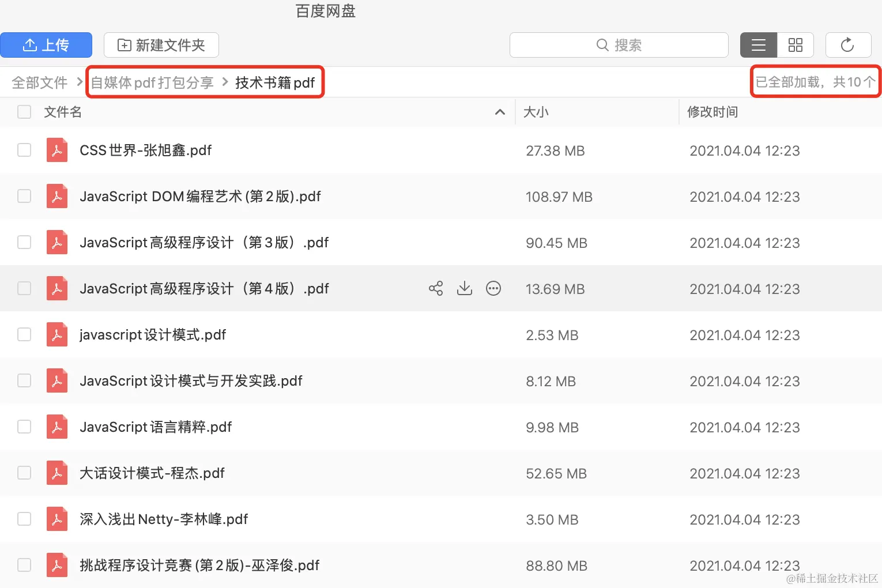The image size is (882, 588).
Task: Click PDF icon of JavaScript高级程序设计(第4版)
Action: pyautogui.click(x=57, y=288)
